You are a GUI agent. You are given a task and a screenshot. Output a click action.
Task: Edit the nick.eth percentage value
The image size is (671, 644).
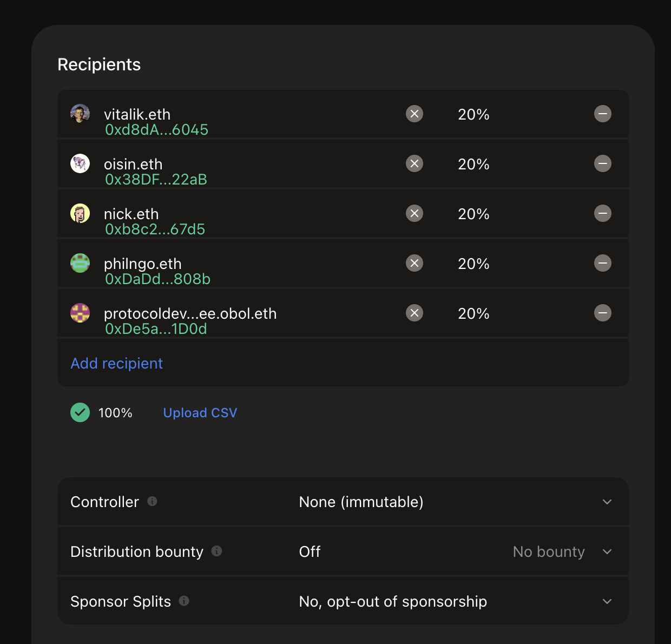coord(473,214)
